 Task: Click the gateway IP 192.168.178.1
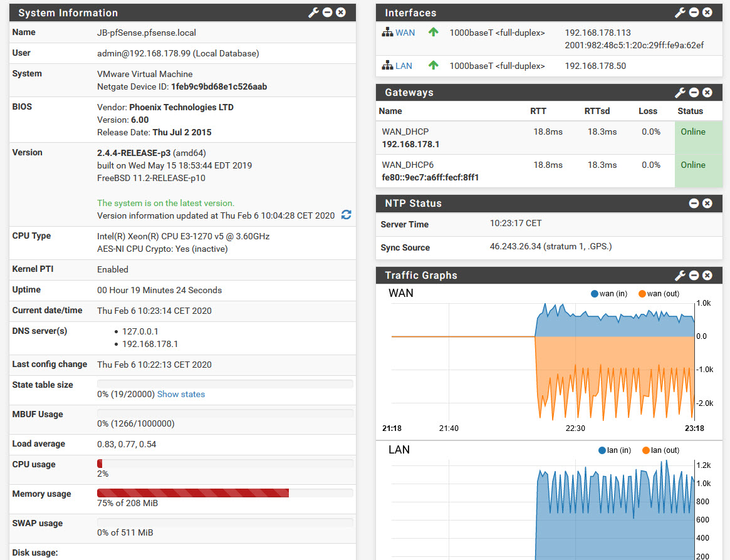tap(410, 144)
